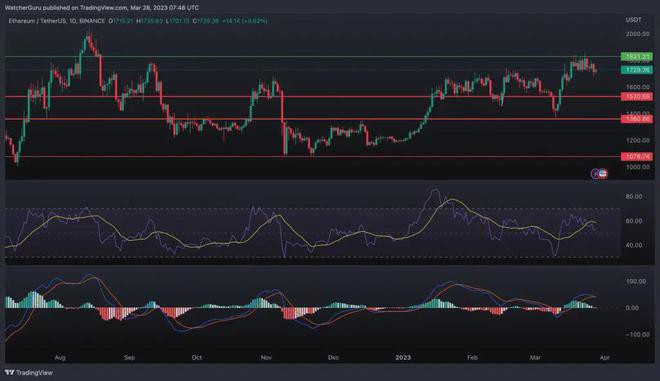Click the Feb label on time axis
This screenshot has height=381, width=660.
pyautogui.click(x=472, y=357)
